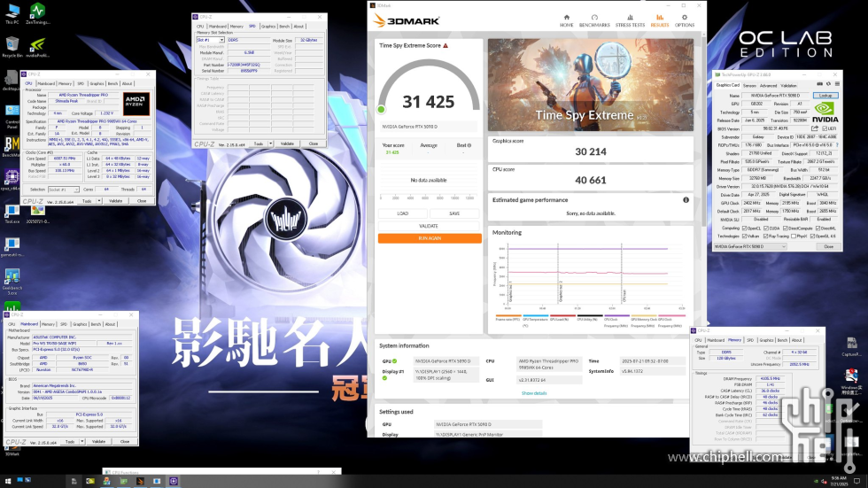Switch to Validation tab in GPU-Z
The width and height of the screenshot is (868, 488).
click(x=789, y=86)
